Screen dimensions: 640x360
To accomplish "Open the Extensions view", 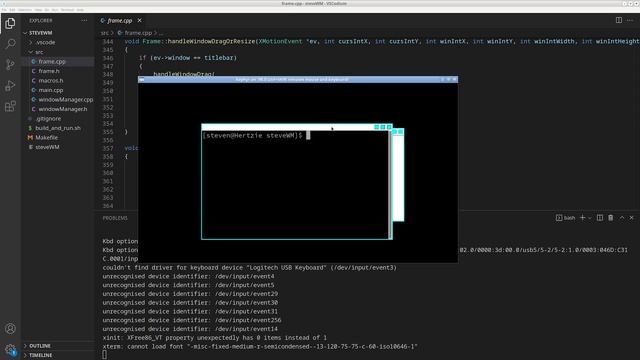I will 10,107.
